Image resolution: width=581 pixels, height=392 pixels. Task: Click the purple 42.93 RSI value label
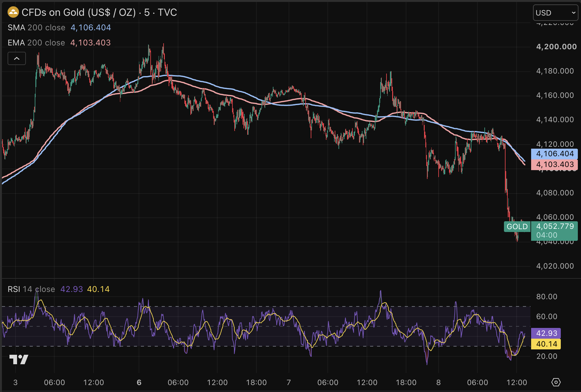click(x=546, y=333)
